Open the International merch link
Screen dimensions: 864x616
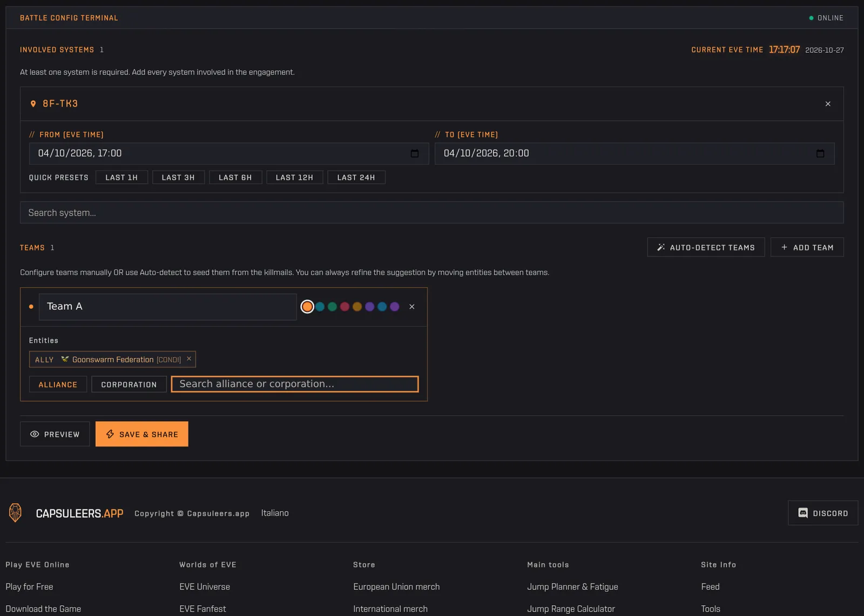coord(390,609)
